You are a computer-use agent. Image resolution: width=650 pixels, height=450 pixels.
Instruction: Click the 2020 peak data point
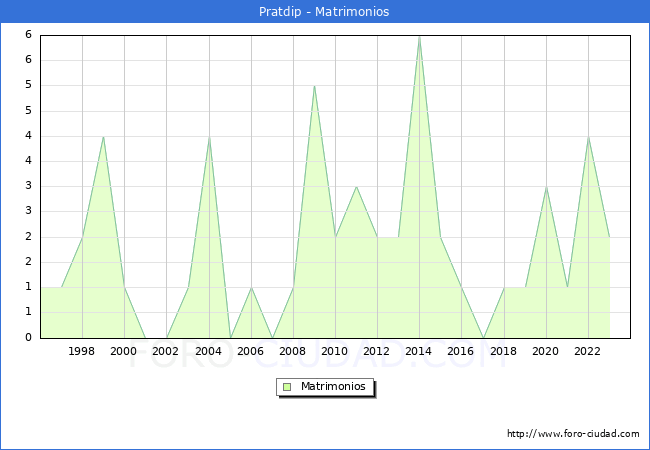546,187
